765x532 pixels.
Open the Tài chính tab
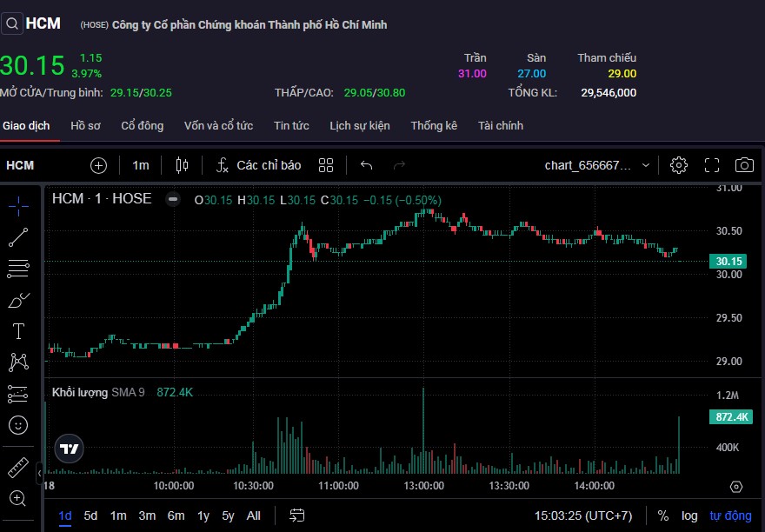[500, 125]
